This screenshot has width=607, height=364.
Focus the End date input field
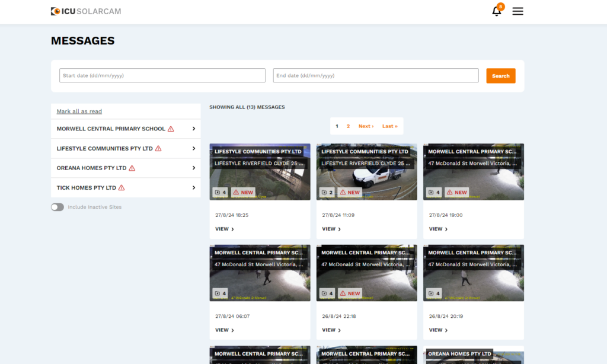click(375, 75)
